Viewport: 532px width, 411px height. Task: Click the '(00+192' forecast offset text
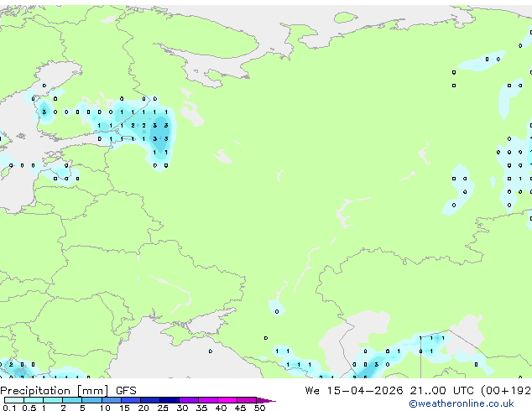point(506,391)
